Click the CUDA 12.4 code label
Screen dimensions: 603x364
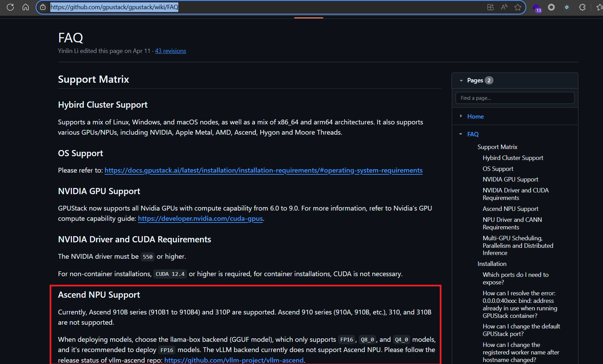(170, 274)
